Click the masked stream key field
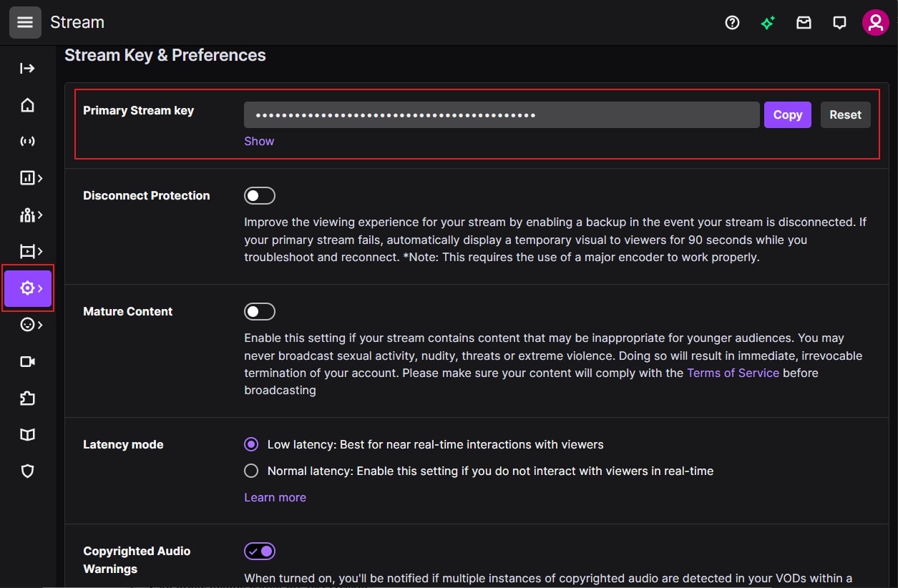 [501, 114]
